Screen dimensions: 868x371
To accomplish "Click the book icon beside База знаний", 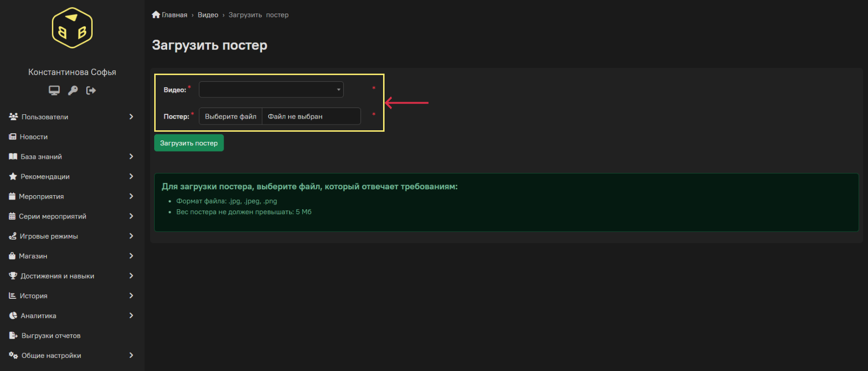I will 13,156.
